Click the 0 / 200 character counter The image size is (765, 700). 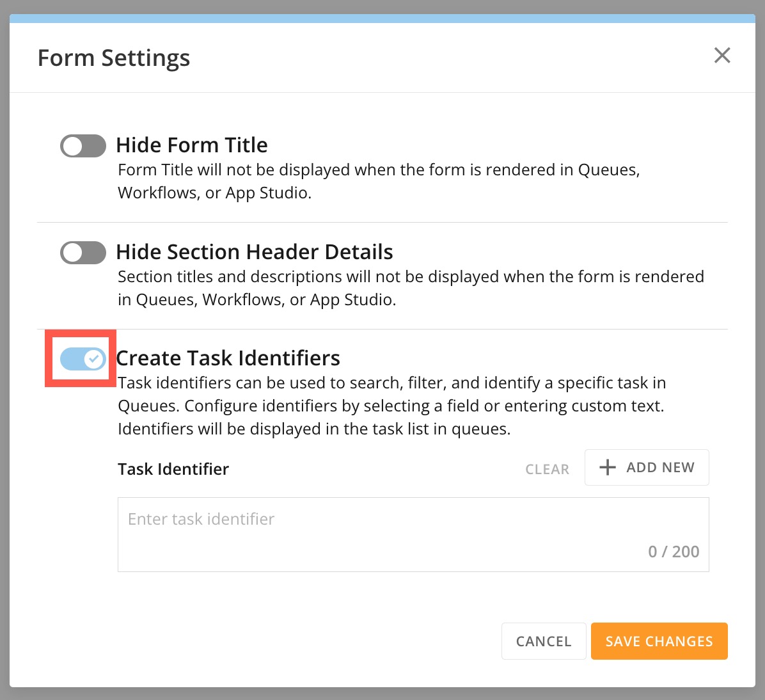pyautogui.click(x=674, y=552)
